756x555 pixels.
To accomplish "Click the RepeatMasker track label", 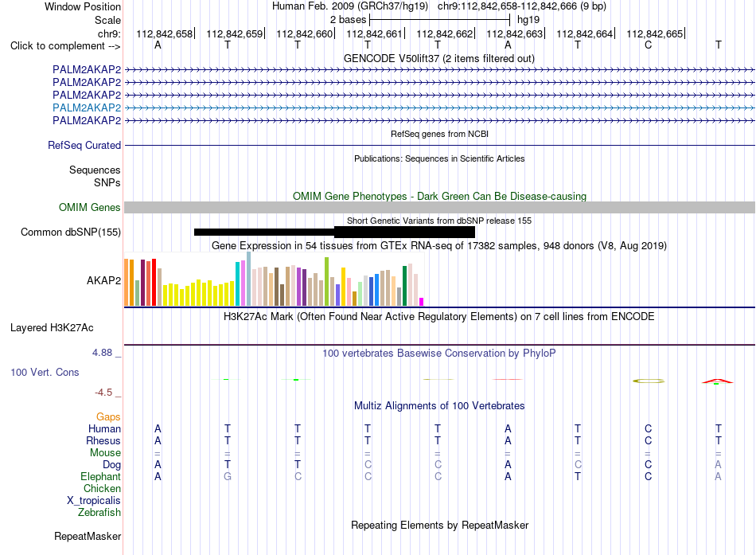I will tap(88, 536).
